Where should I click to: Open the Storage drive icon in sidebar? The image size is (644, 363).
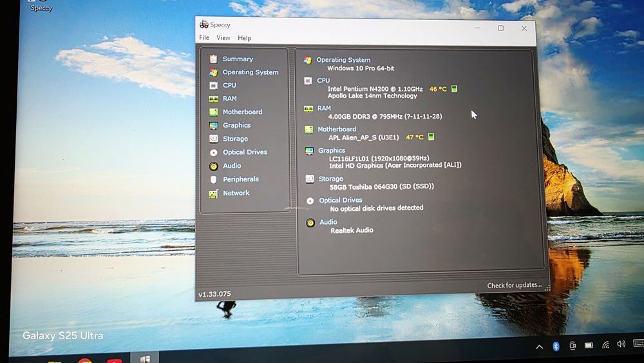point(213,139)
